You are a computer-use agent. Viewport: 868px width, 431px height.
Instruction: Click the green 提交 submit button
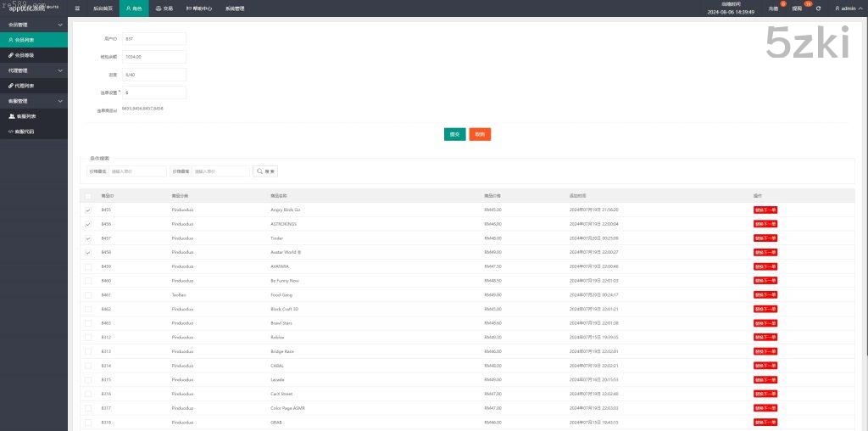454,134
